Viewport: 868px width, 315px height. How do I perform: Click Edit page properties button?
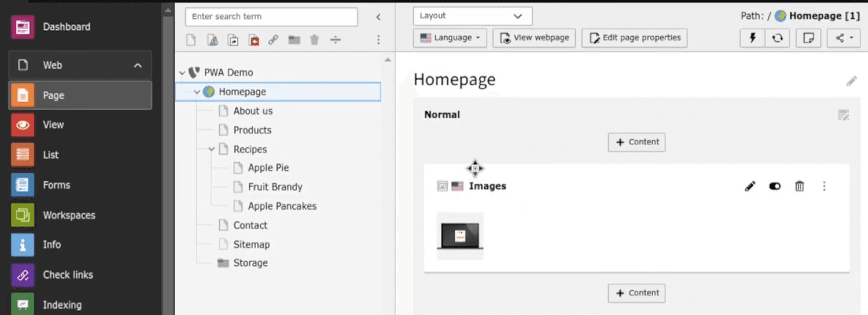tap(635, 38)
